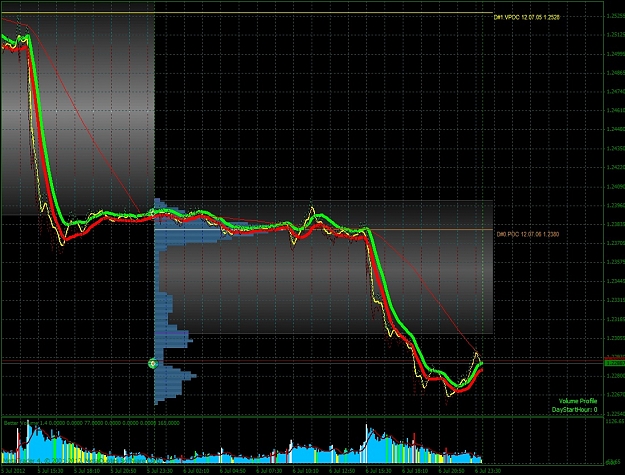Click the 6 Jul 02:10 time label
Image resolution: width=625 pixels, height=475 pixels.
click(x=197, y=471)
